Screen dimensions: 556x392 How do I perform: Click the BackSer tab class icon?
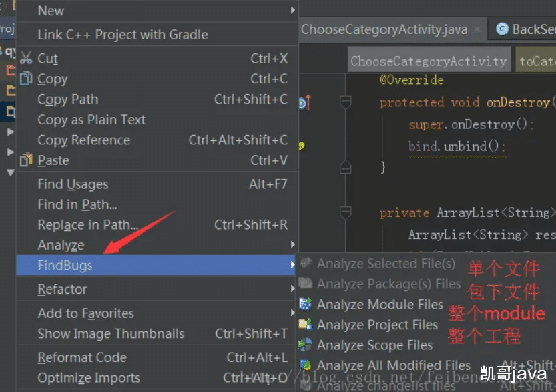tap(501, 29)
